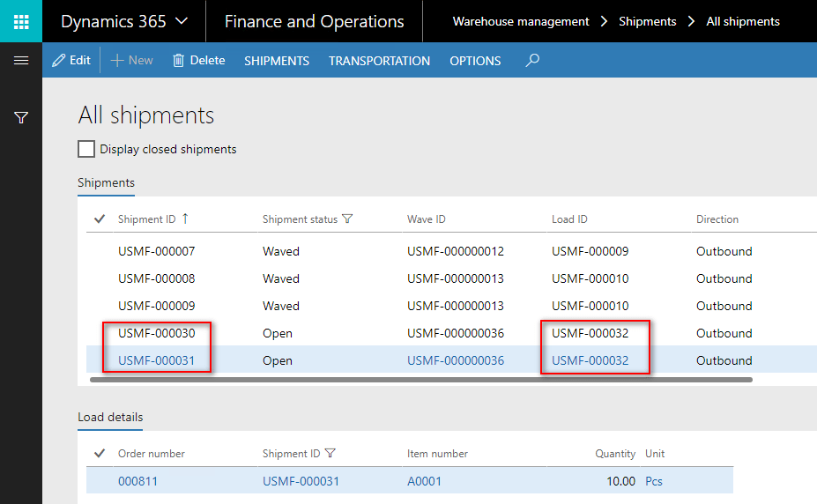Image resolution: width=817 pixels, height=504 pixels.
Task: Select the Shipments section tab
Action: [107, 182]
